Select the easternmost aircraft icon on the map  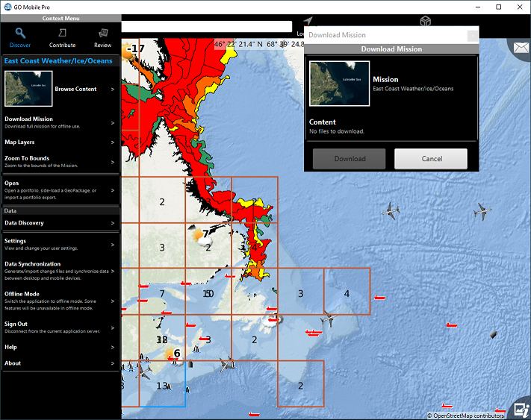tap(482, 211)
